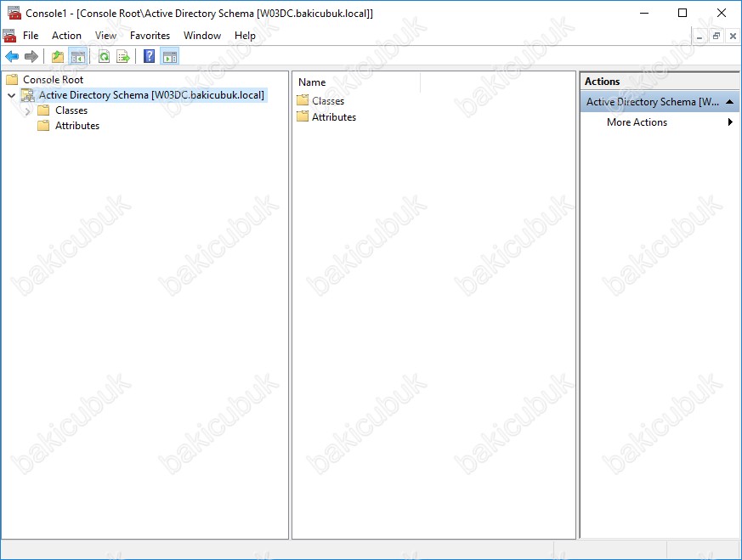Collapse the Active Directory Schema tree node

[x=12, y=95]
